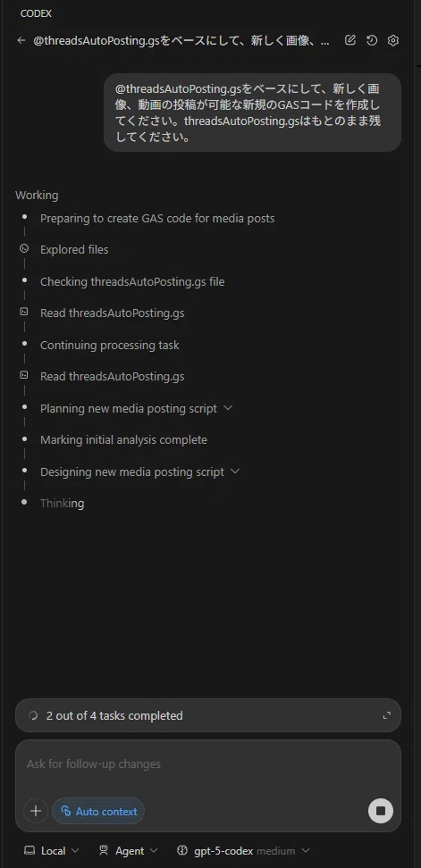Viewport: 421px width, 868px height.
Task: Stop the running task with stop button
Action: click(381, 811)
